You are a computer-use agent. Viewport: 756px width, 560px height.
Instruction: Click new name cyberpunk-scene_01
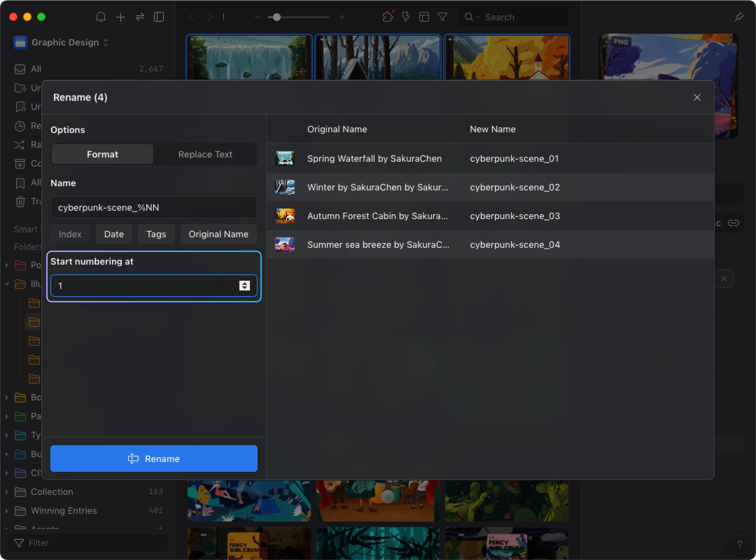(514, 159)
